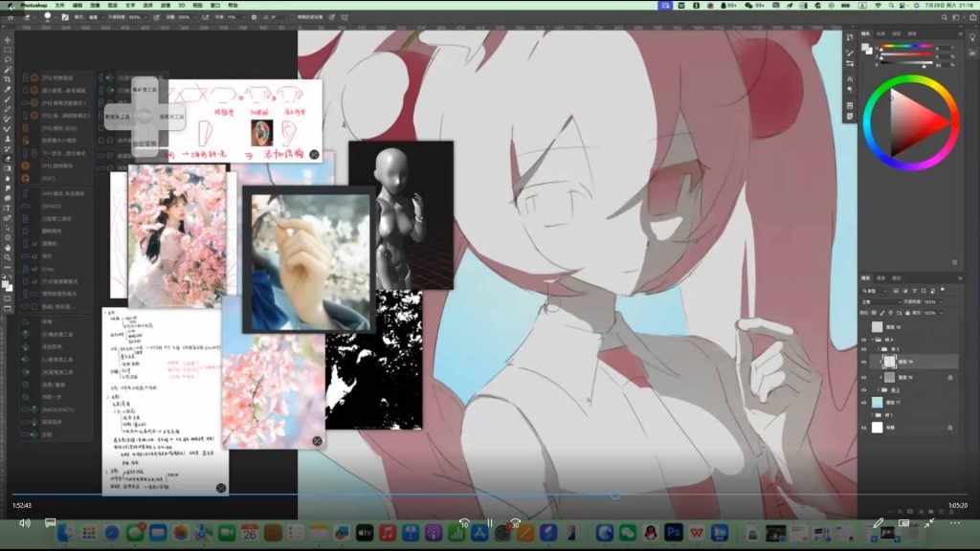This screenshot has width=980, height=551.
Task: Open the 滤镜 menu in menu bar
Action: pos(164,5)
